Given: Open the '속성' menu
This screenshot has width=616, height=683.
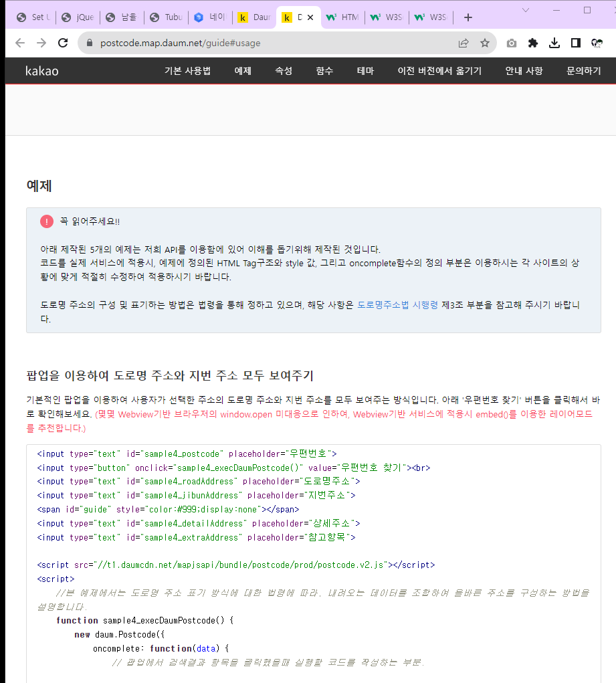Looking at the screenshot, I should (x=284, y=70).
